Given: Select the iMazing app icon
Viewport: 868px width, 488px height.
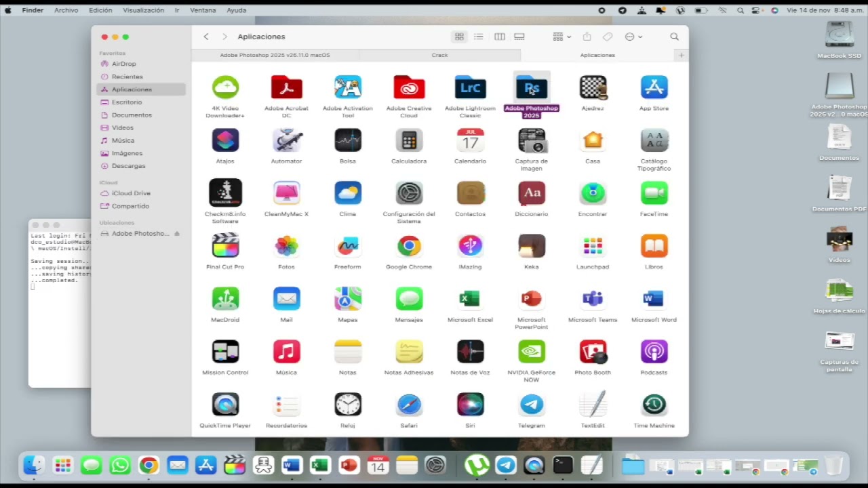Looking at the screenshot, I should 470,246.
